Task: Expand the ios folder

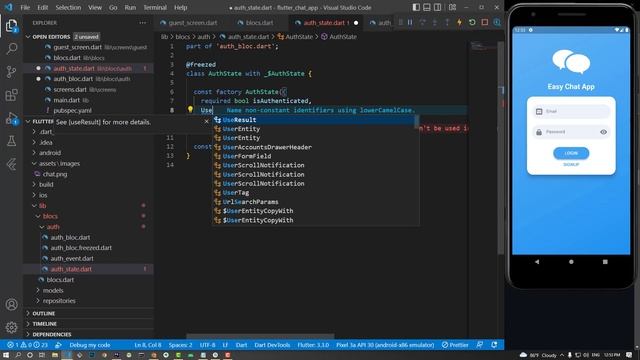Action: pyautogui.click(x=43, y=195)
